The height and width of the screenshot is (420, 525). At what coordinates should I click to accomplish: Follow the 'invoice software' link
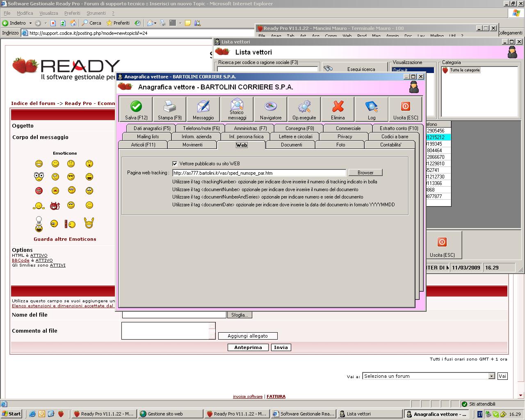coord(248,397)
